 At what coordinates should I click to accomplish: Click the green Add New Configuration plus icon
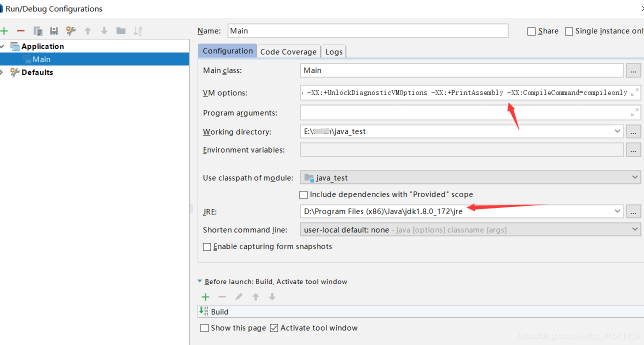coord(4,31)
